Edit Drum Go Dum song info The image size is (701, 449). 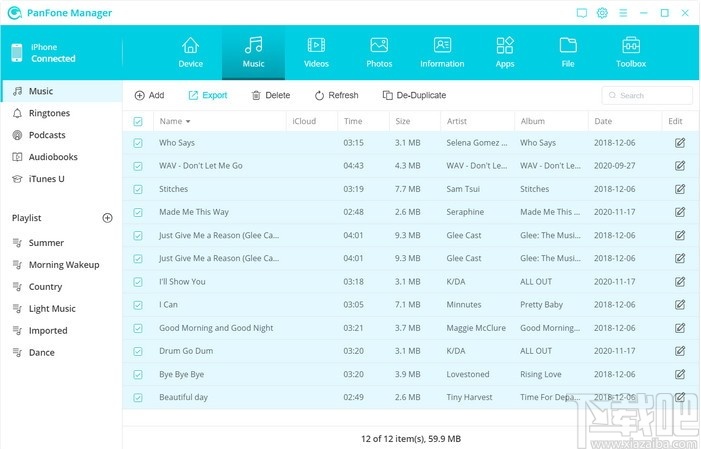point(680,351)
